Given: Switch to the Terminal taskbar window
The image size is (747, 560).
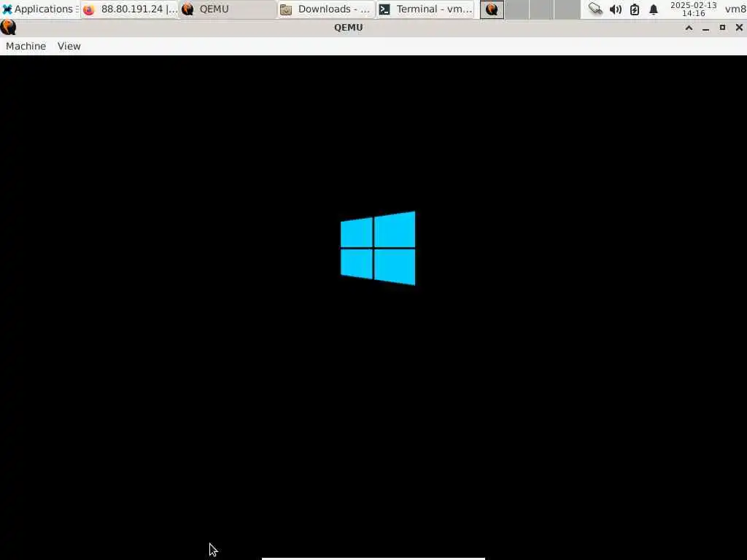Looking at the screenshot, I should (x=425, y=9).
